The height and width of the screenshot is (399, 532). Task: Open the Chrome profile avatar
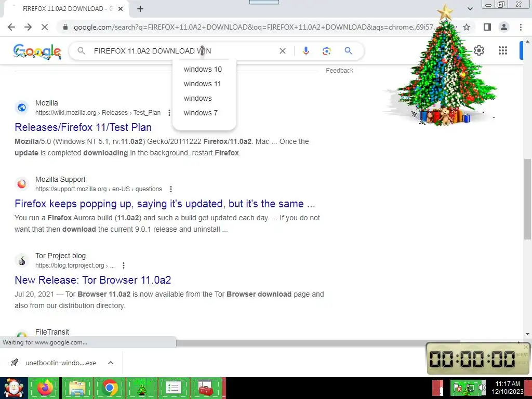point(504,27)
